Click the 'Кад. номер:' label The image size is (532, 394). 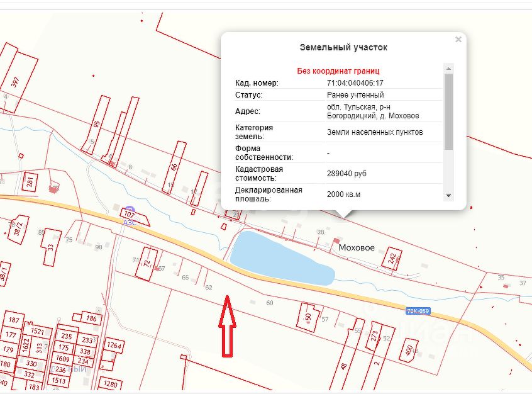pos(257,83)
